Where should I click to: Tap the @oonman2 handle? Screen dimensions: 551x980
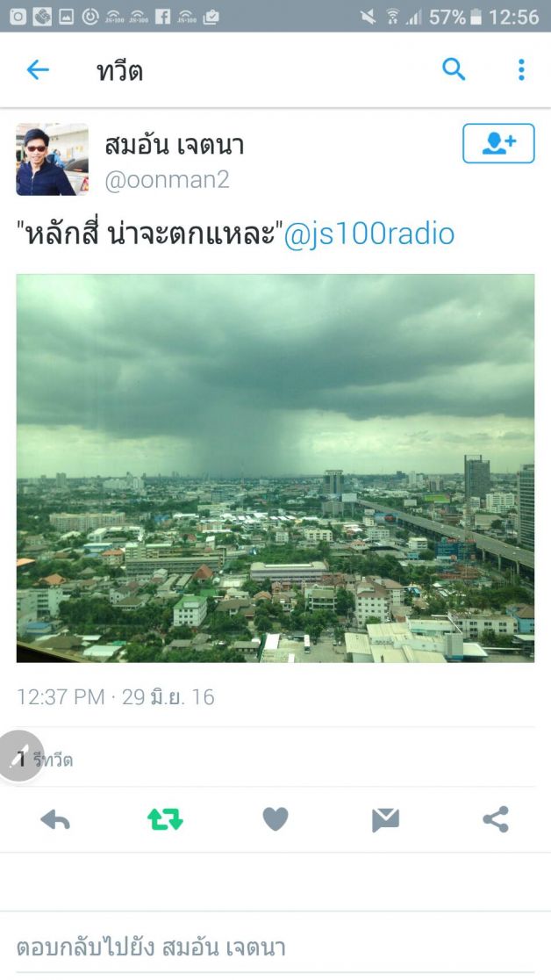(x=167, y=181)
